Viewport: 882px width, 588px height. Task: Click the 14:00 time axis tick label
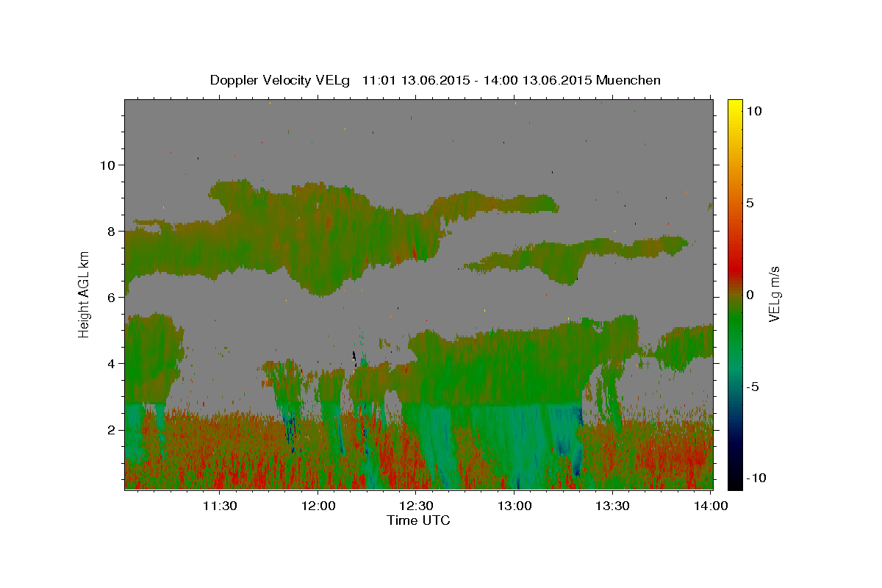pos(711,506)
